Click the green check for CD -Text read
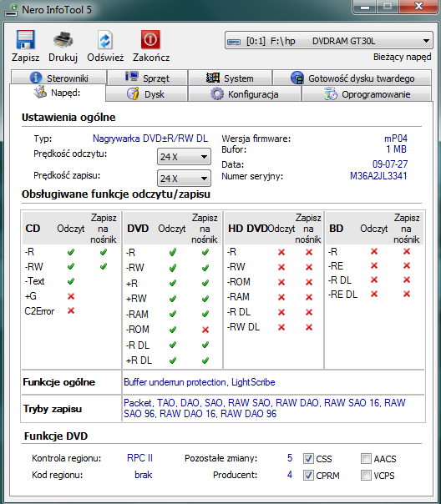441x504 pixels. [71, 281]
